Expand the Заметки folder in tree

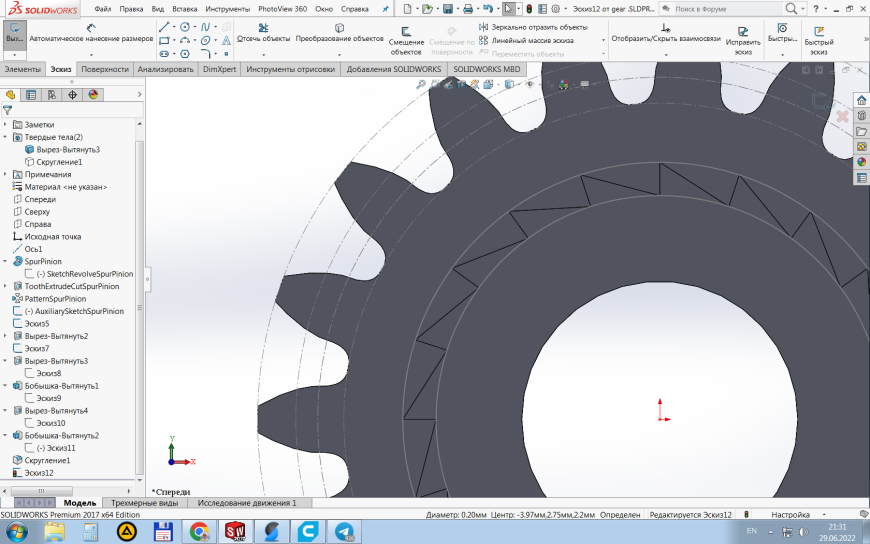click(6, 124)
